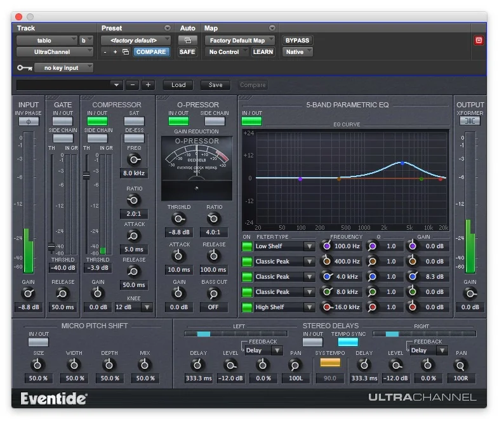
Task: Click the O-Pressor Threshold knob
Action: (x=178, y=218)
